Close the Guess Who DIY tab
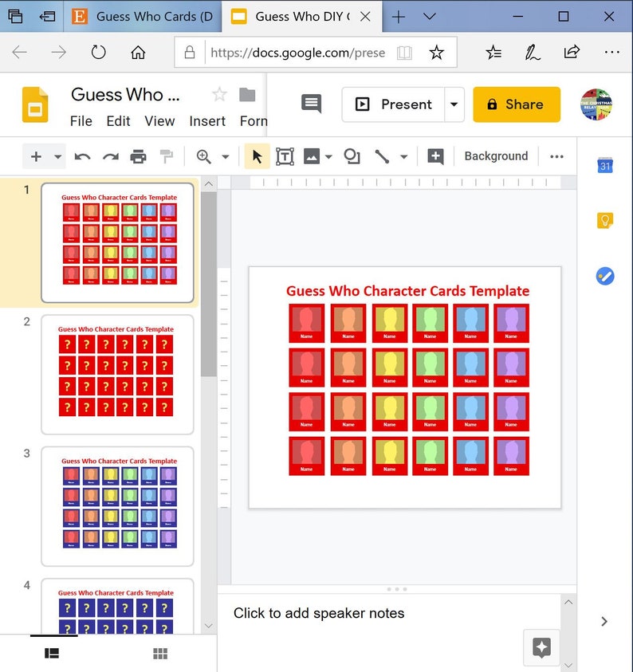This screenshot has width=633, height=672. click(x=365, y=16)
